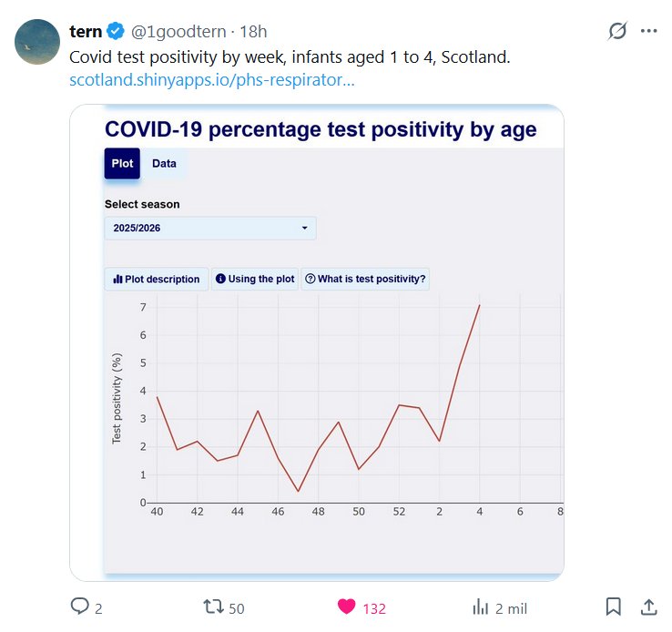
Task: Click What is test positivity button
Action: coord(365,280)
